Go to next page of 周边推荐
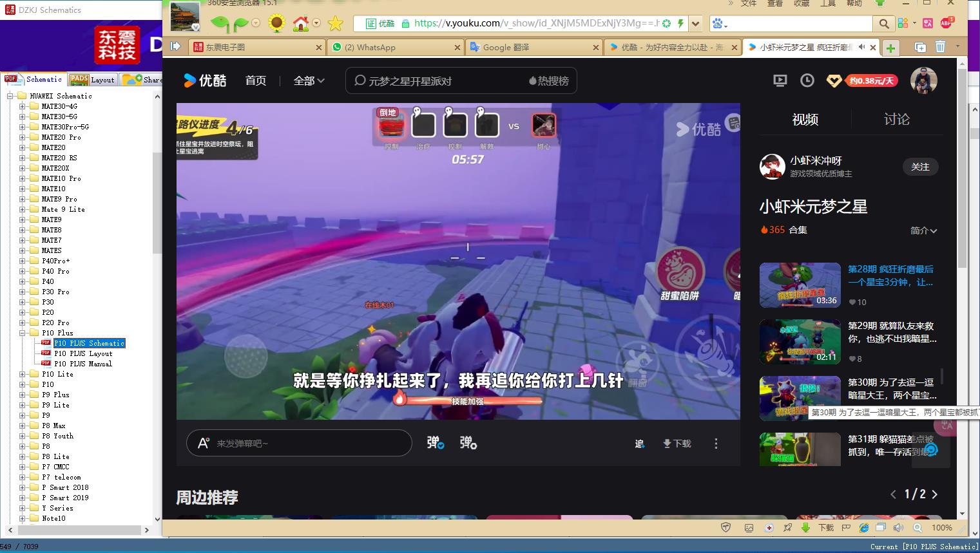Viewport: 980px width, 553px height. pos(935,494)
